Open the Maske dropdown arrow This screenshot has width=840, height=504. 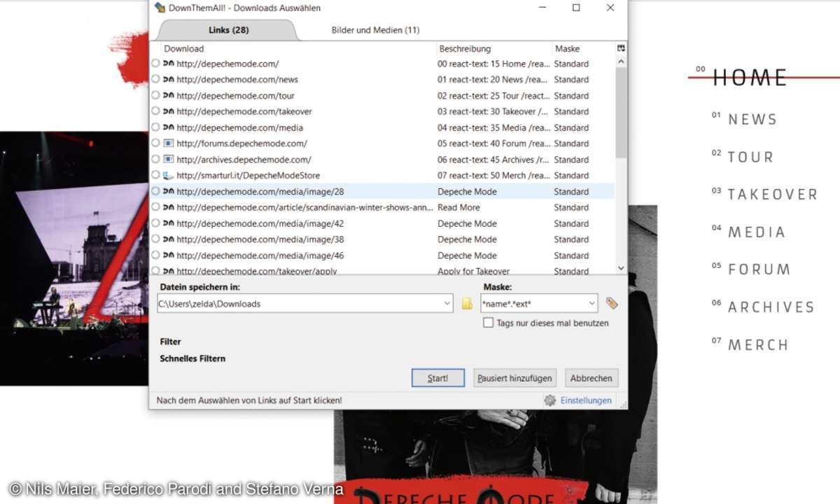click(x=591, y=303)
